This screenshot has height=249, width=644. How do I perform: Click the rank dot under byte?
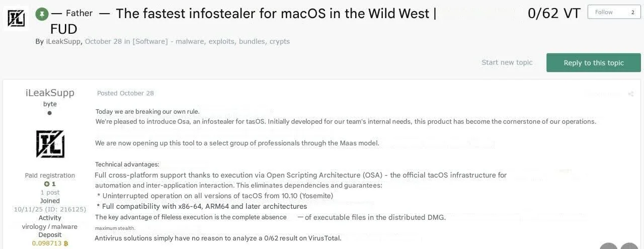[x=49, y=113]
